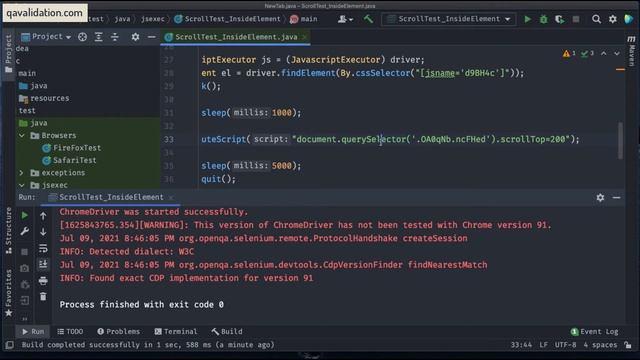
Task: Change indent setting 4 spaces
Action: pyautogui.click(x=600, y=345)
